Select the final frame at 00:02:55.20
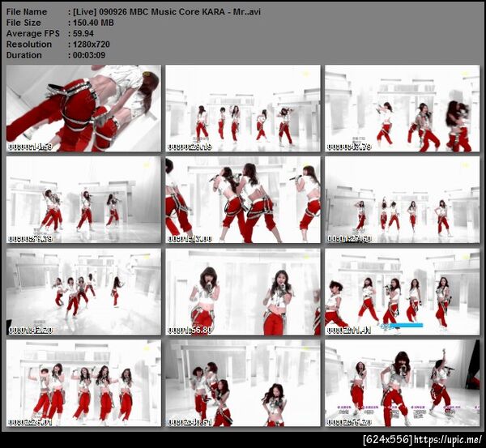Image resolution: width=486 pixels, height=448 pixels. [403, 383]
